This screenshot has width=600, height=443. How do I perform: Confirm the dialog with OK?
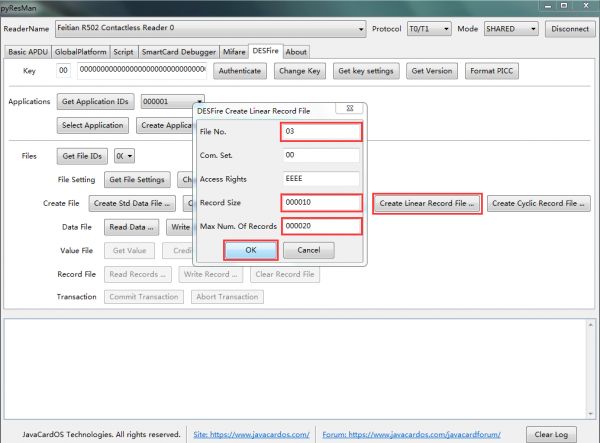(251, 250)
